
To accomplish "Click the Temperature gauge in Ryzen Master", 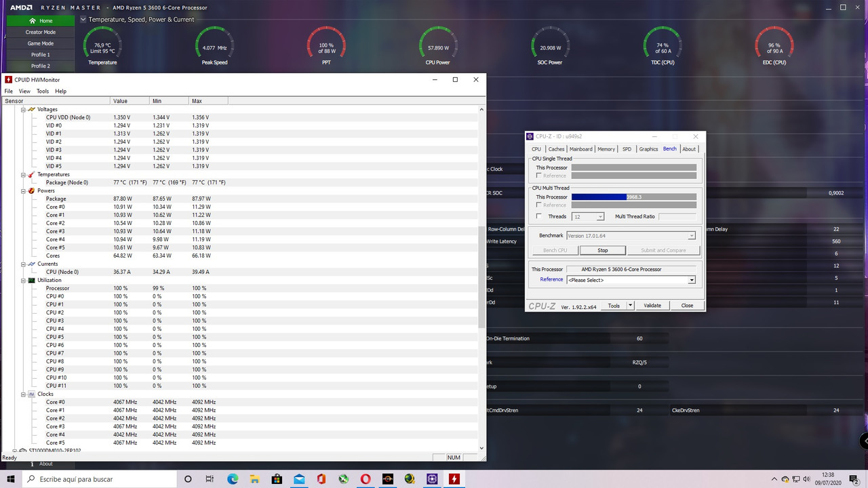I will click(102, 45).
